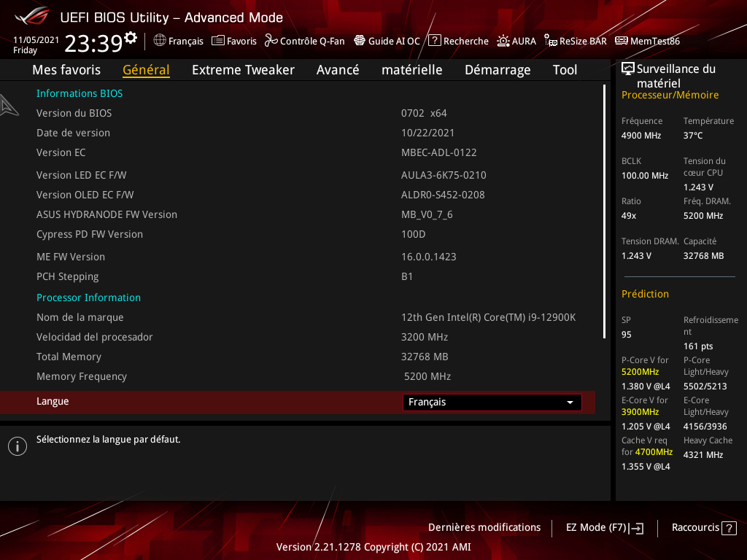Open Favoris list icon

coord(217,41)
